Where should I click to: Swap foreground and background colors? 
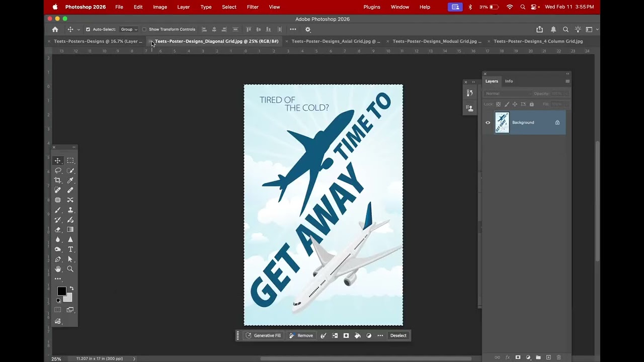click(71, 289)
